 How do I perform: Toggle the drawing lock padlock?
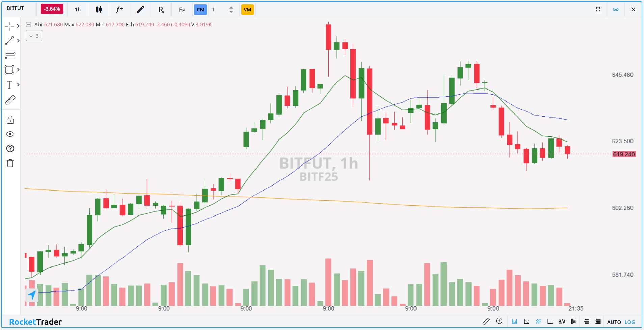click(10, 120)
